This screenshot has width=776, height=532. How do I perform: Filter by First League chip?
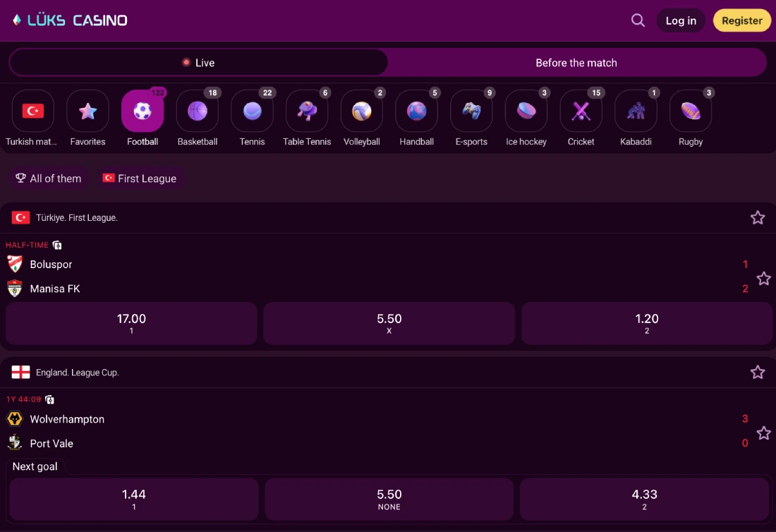coord(140,179)
